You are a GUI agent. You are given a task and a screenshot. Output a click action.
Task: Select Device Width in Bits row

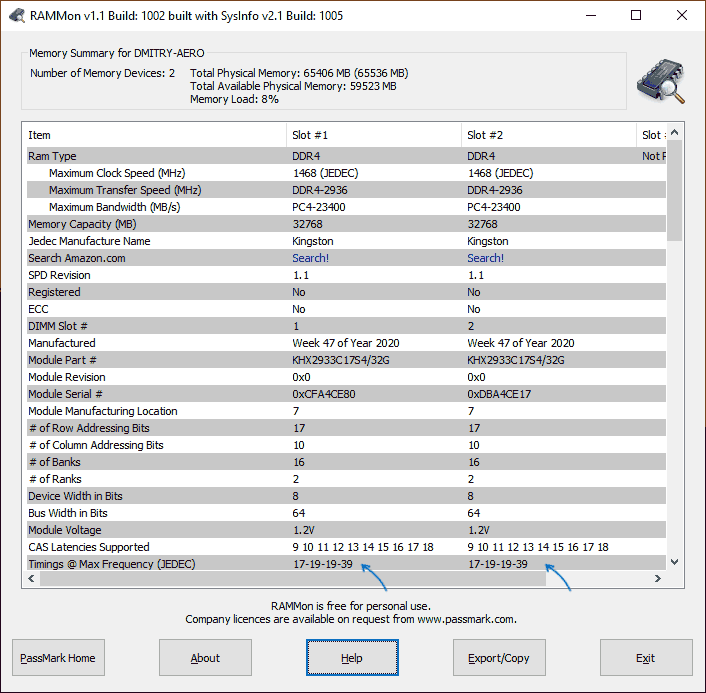346,496
